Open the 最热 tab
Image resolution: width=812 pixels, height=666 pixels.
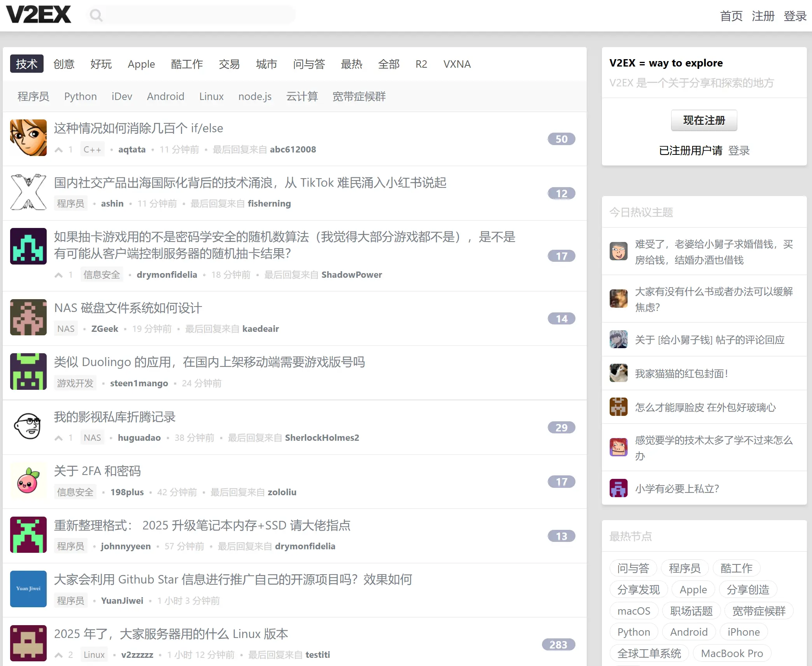(351, 64)
